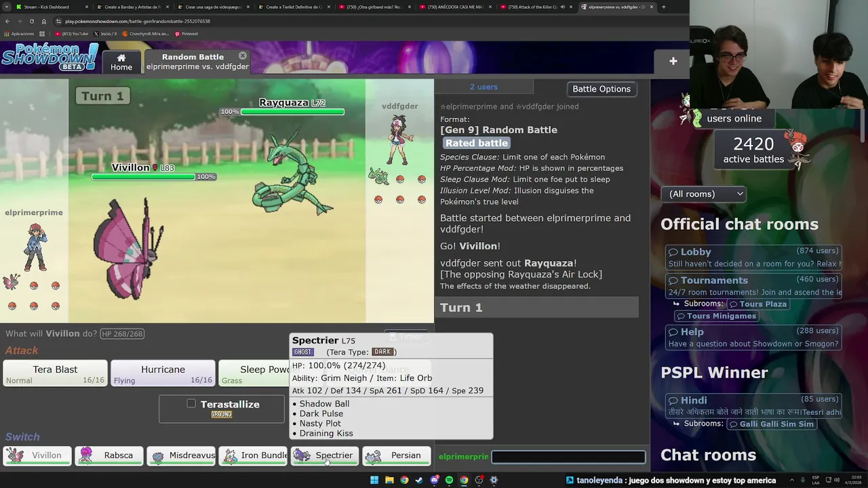
Task: Close the Random Battle tab
Action: (243, 56)
